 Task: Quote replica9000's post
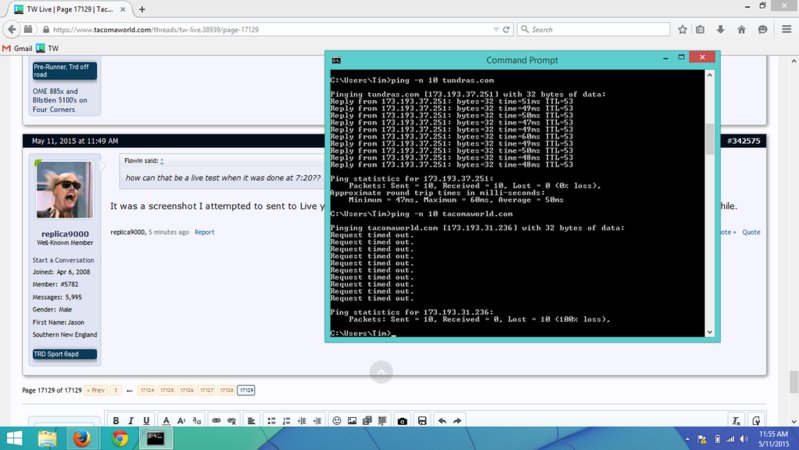(x=751, y=232)
